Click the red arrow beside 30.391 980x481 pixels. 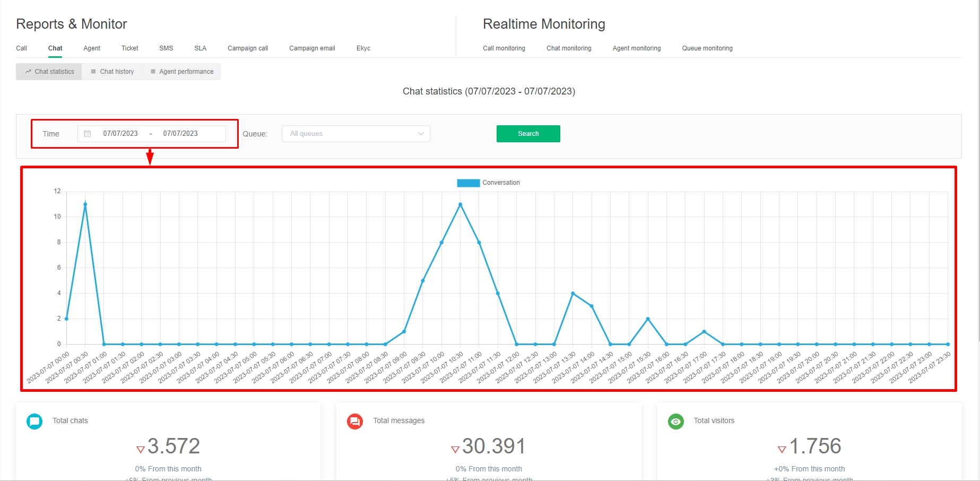[x=455, y=450]
